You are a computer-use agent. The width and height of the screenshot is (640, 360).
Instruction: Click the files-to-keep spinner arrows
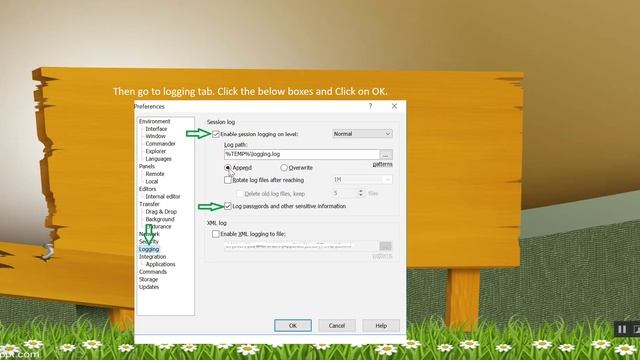(360, 193)
